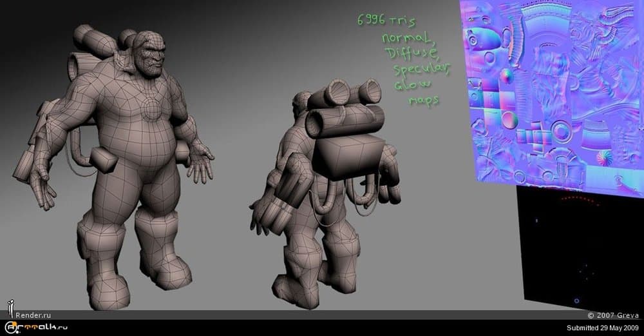Click the handwritten "Glow maps" text
The height and width of the screenshot is (336, 644).
pyautogui.click(x=419, y=92)
